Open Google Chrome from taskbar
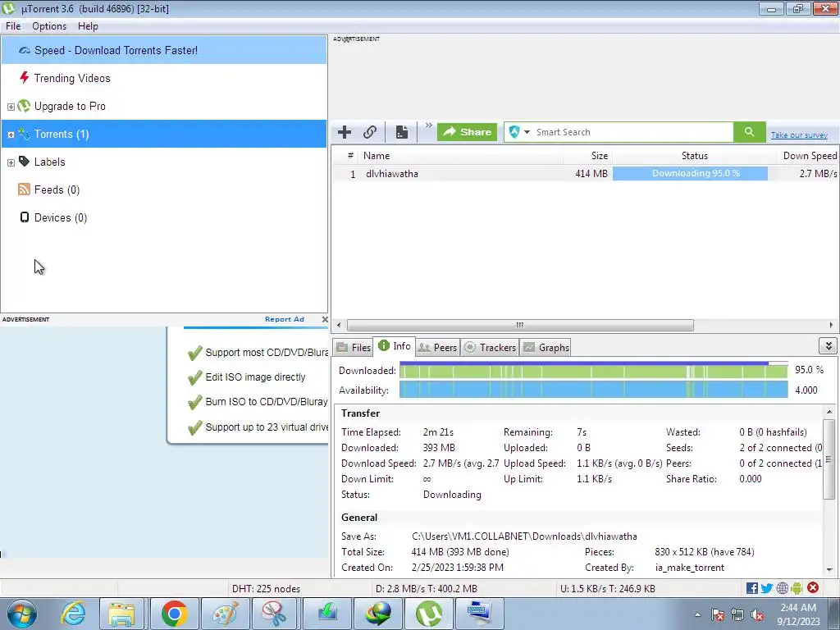This screenshot has height=630, width=840. 174,614
